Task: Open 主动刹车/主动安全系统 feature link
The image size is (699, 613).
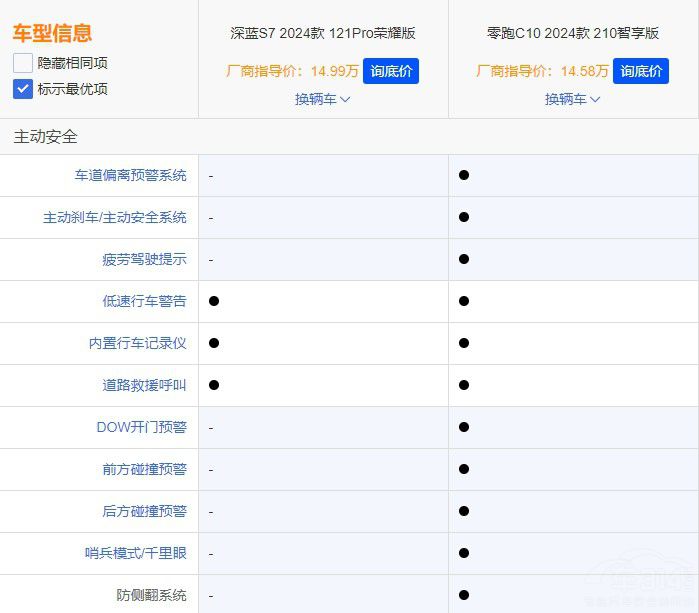Action: 114,217
